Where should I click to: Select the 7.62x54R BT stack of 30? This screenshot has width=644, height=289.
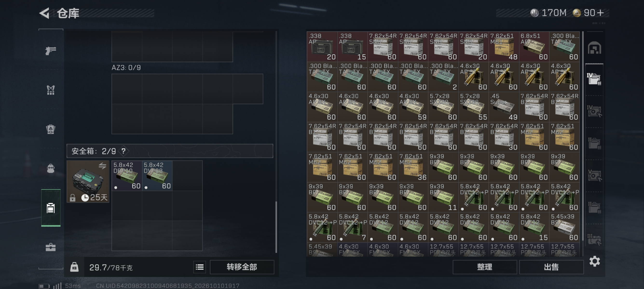(x=504, y=137)
